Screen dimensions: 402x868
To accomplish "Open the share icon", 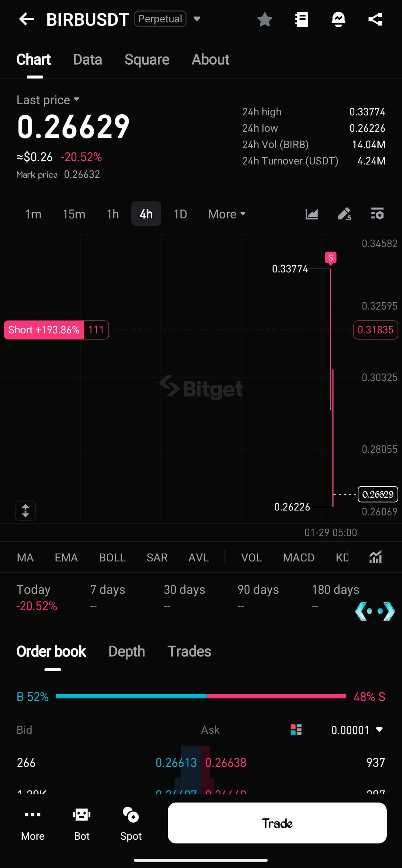I will [375, 19].
